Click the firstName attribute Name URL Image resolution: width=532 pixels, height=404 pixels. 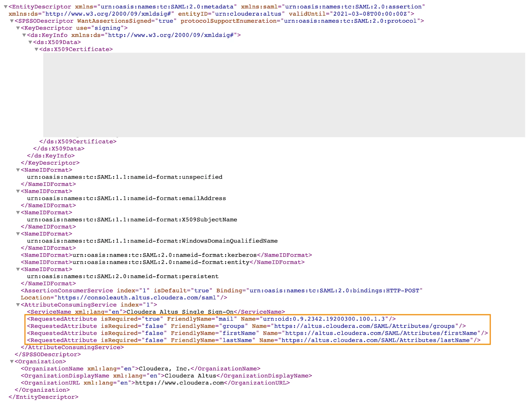tap(381, 333)
